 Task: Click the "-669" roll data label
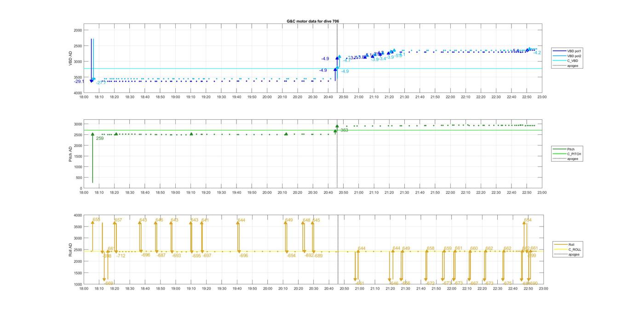109,283
